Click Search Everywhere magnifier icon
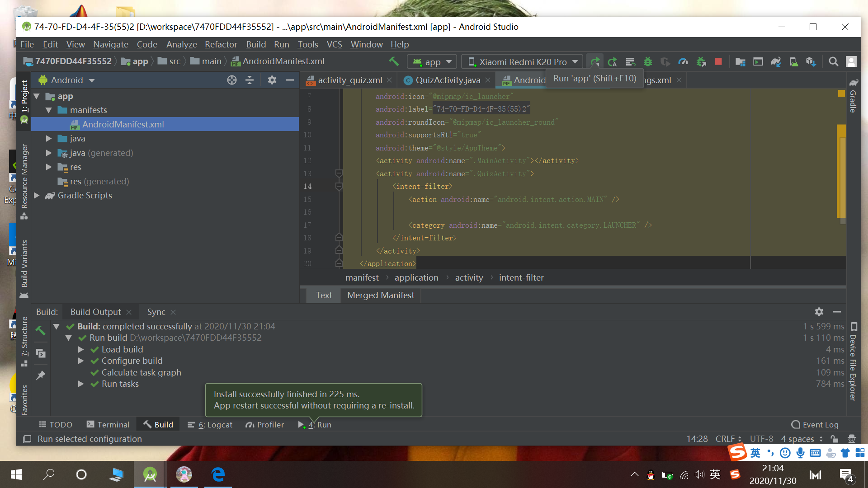868x488 pixels. [833, 62]
